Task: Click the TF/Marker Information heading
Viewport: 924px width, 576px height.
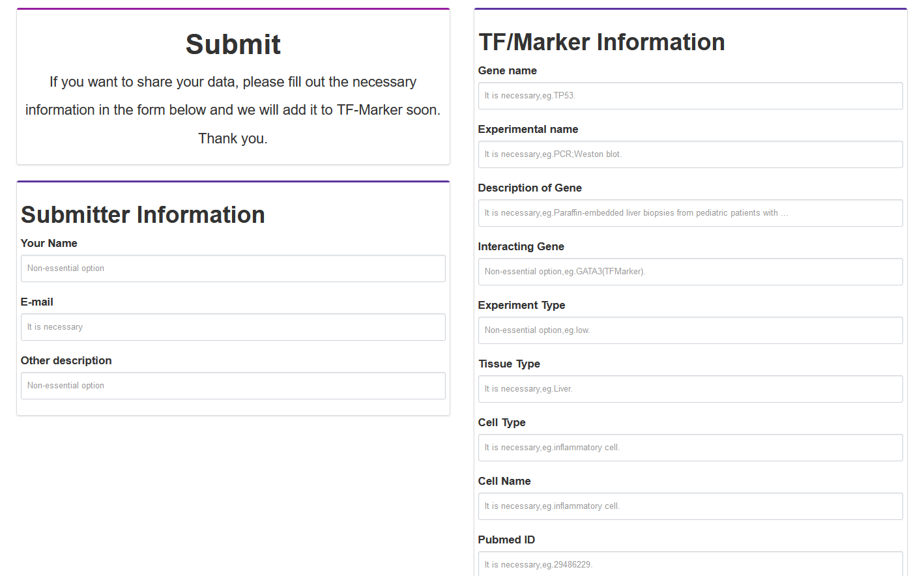Action: click(x=601, y=42)
